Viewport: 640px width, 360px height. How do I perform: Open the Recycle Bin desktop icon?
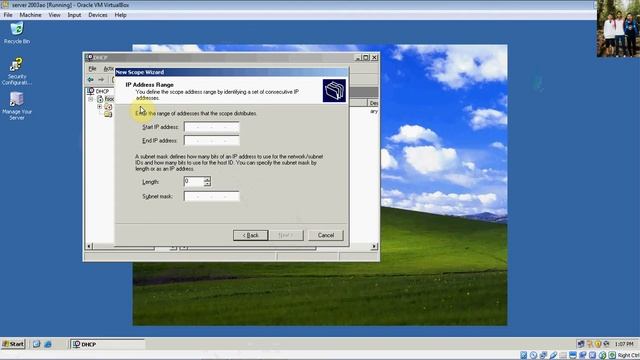point(17,33)
